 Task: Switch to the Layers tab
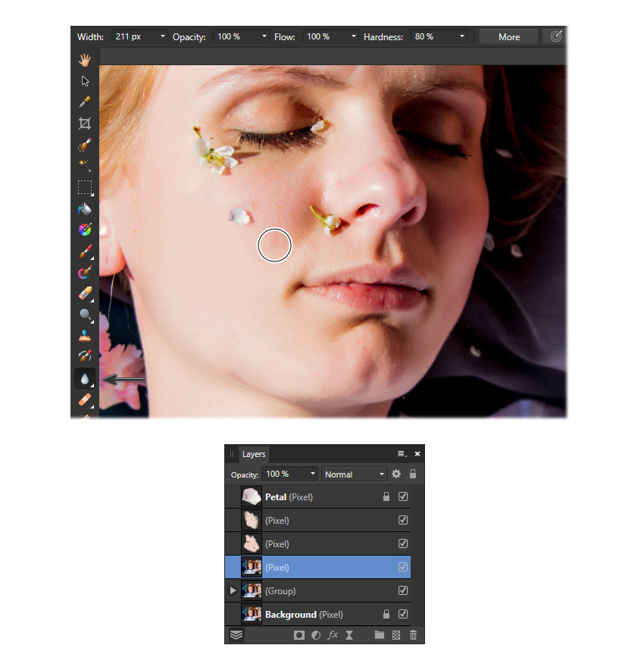pos(254,454)
